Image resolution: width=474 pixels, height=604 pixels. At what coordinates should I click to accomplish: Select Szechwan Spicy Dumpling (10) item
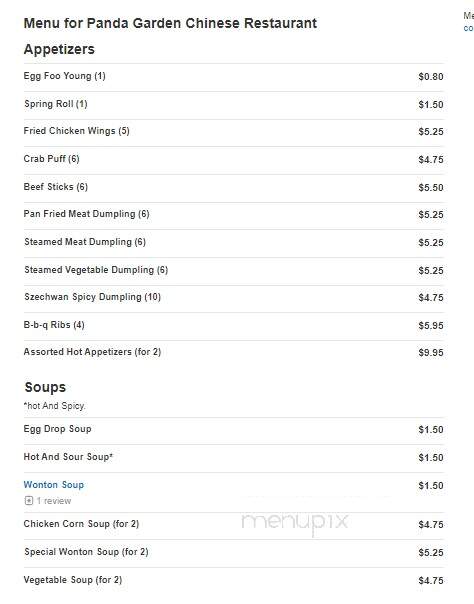[x=234, y=298]
